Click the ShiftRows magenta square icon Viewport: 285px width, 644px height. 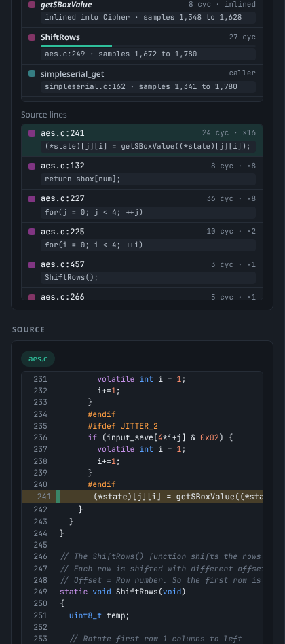32,37
